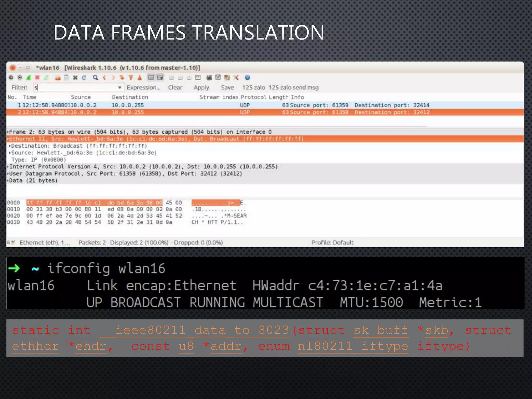Image resolution: width=532 pixels, height=399 pixels.
Task: Edit coloring rules icon
Action: click(227, 77)
